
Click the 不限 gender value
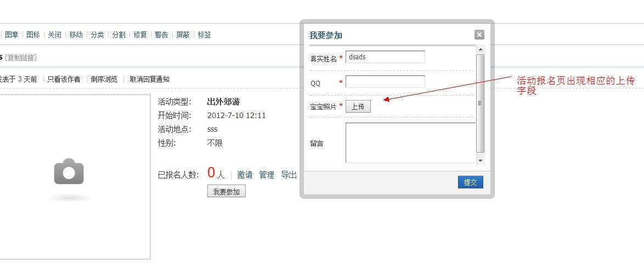click(x=215, y=143)
